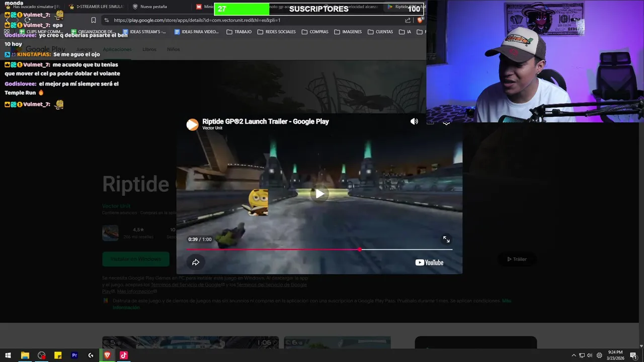Select the Niños tab in Google Play
The height and width of the screenshot is (362, 644).
point(173,49)
